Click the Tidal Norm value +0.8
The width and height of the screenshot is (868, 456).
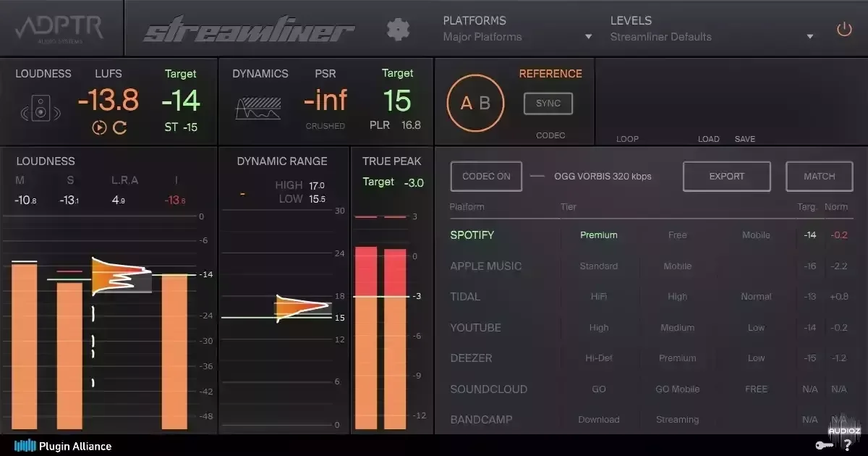(x=839, y=297)
